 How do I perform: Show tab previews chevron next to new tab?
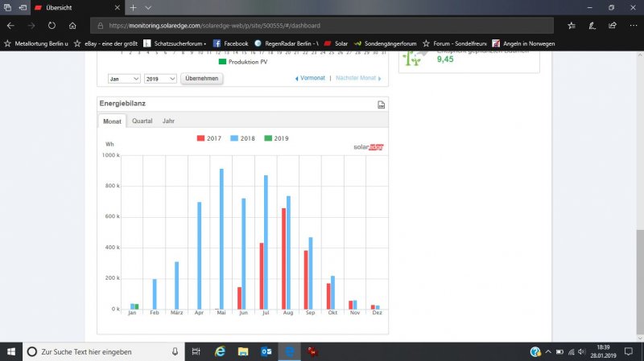(x=148, y=7)
